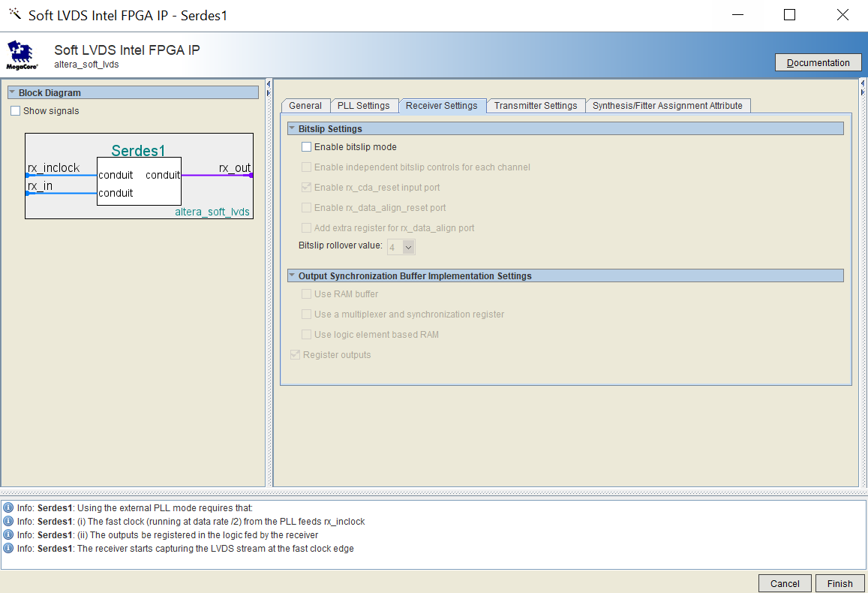868x593 pixels.
Task: Collapse the Block Diagram section
Action: click(x=12, y=92)
